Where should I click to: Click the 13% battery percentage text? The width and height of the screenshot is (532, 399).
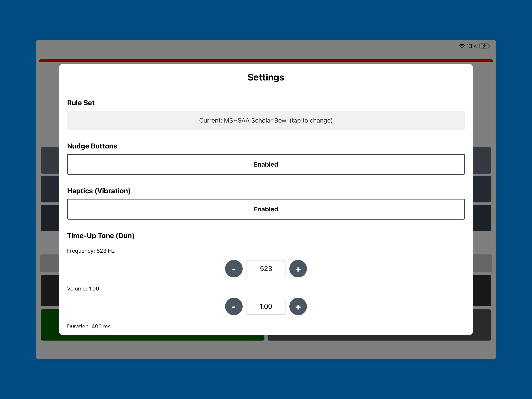tap(472, 46)
